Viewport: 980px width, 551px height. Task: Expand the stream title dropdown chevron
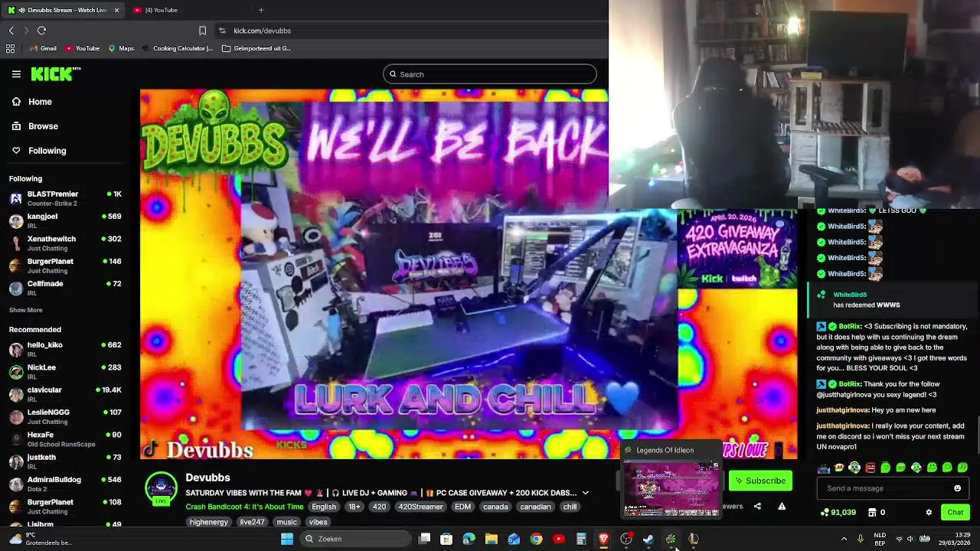click(x=585, y=493)
